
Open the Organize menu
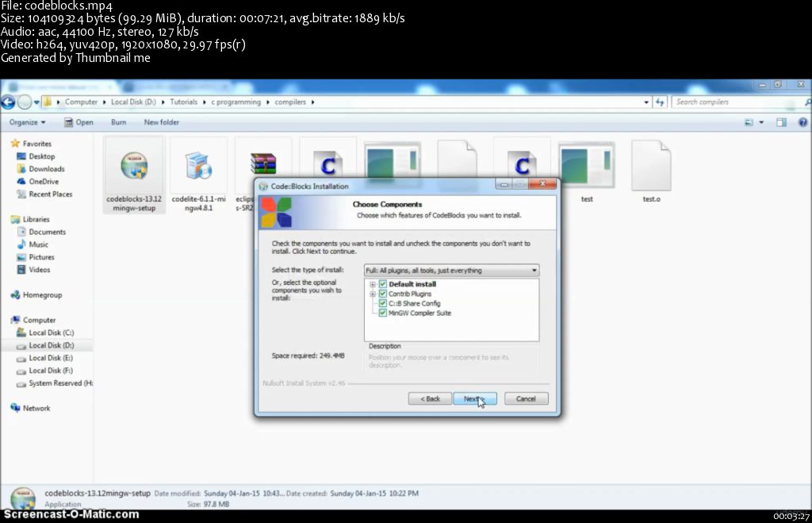point(27,122)
